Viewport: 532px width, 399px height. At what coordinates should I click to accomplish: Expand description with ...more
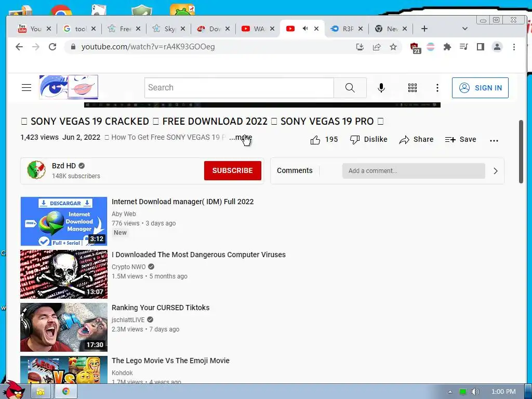tap(241, 137)
